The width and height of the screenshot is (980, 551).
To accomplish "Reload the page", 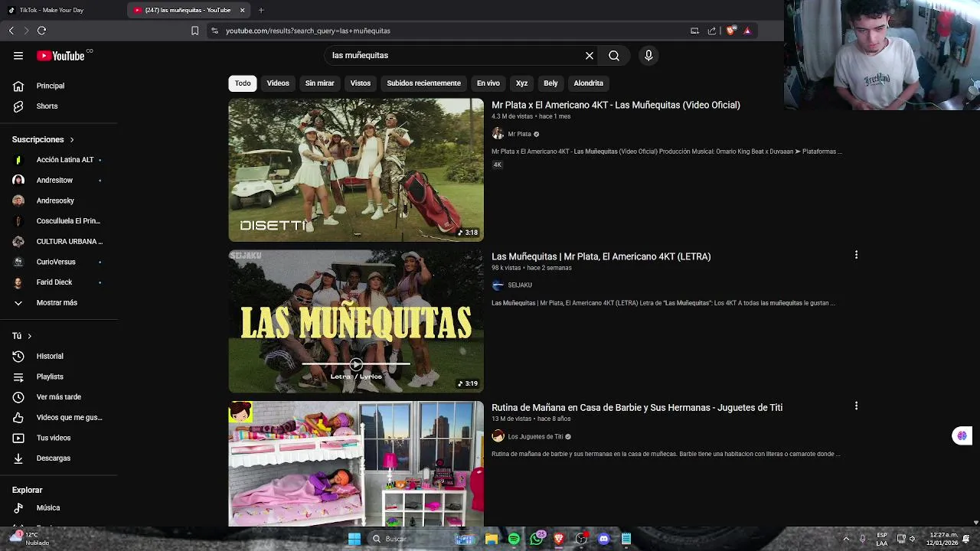I will (41, 31).
